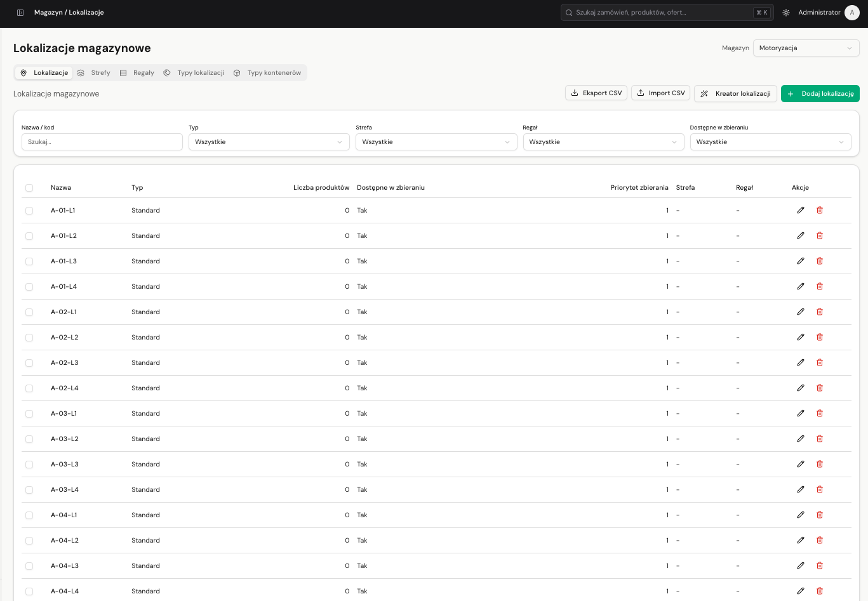Focus the global search bar in header
868x601 pixels.
tap(667, 13)
